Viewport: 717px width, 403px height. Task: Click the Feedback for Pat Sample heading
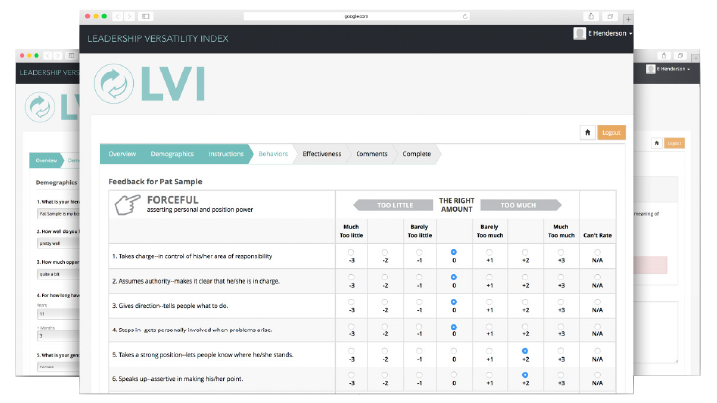coord(155,182)
